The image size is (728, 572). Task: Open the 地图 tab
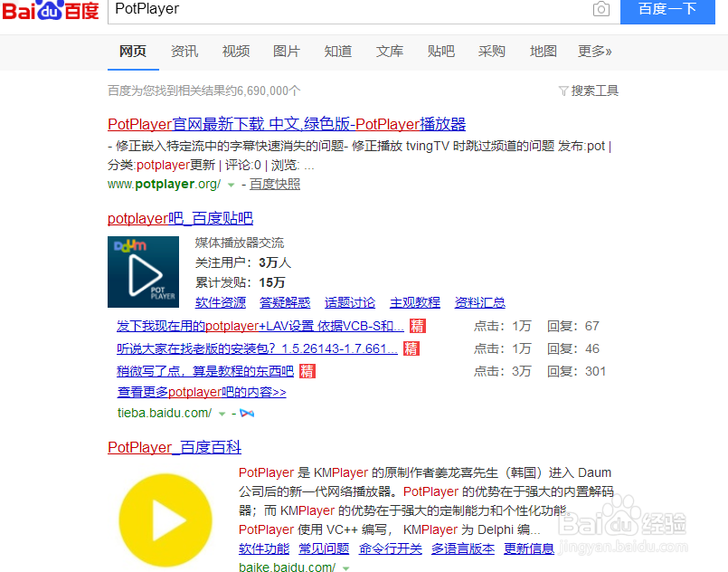(x=544, y=51)
